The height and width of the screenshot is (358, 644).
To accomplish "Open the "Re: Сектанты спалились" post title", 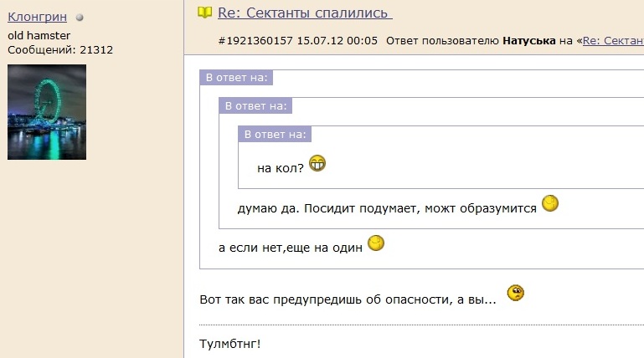I will tap(305, 13).
